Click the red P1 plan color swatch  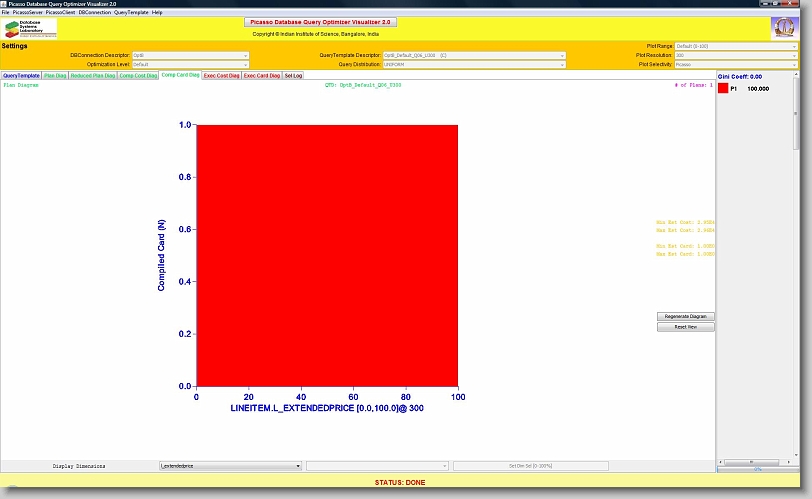[723, 89]
